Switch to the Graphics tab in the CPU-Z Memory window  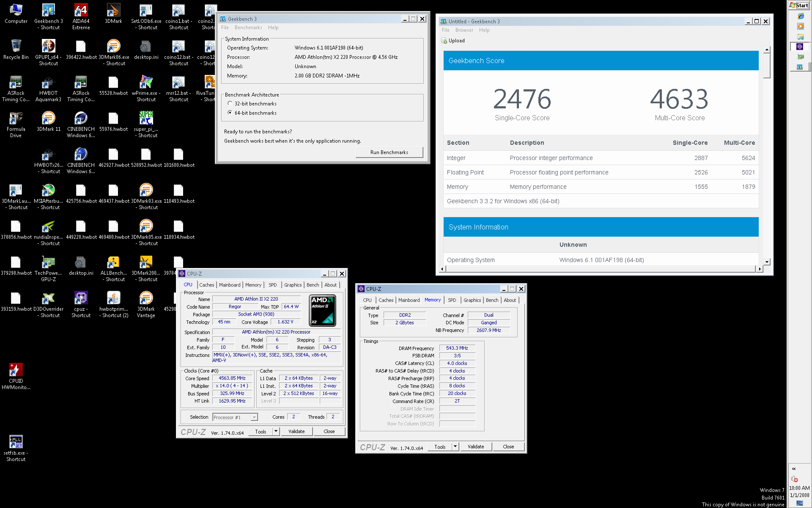click(472, 300)
